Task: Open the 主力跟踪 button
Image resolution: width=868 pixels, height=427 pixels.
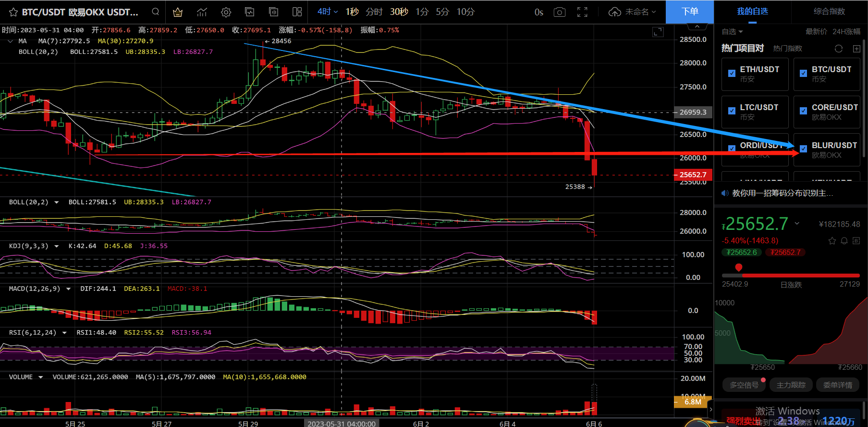Action: 791,385
